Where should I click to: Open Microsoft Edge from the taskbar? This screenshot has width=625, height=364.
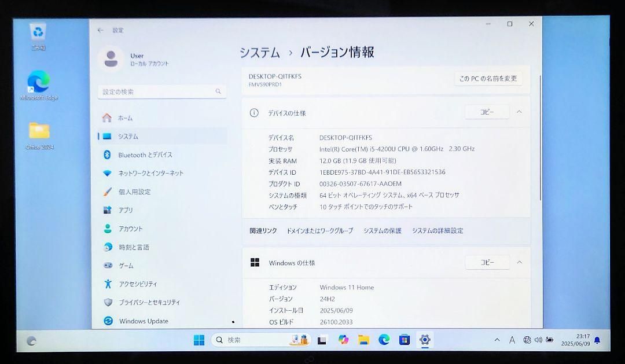[x=384, y=340]
